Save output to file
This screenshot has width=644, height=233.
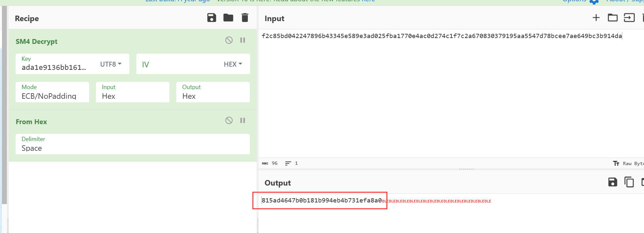pyautogui.click(x=613, y=182)
